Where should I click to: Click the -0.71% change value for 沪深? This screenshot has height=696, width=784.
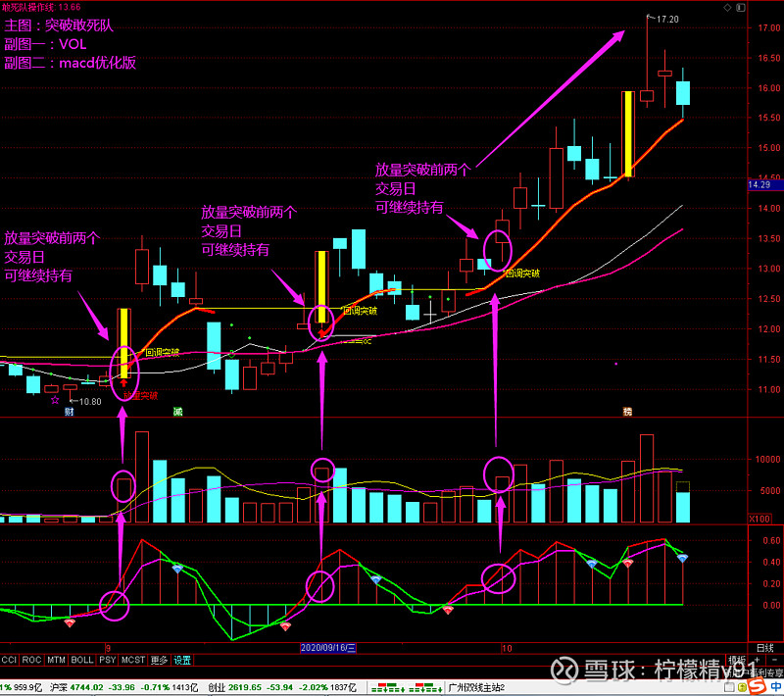[x=155, y=687]
